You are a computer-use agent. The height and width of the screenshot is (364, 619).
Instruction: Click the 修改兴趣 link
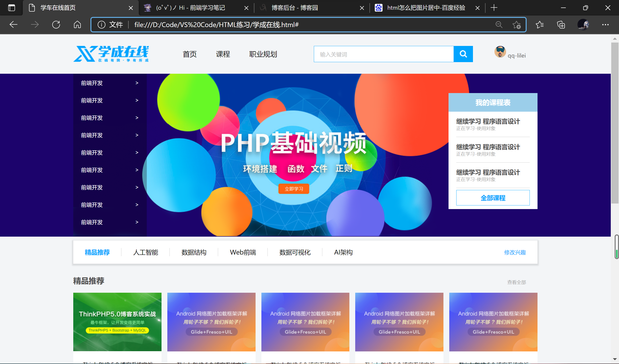[x=515, y=252]
